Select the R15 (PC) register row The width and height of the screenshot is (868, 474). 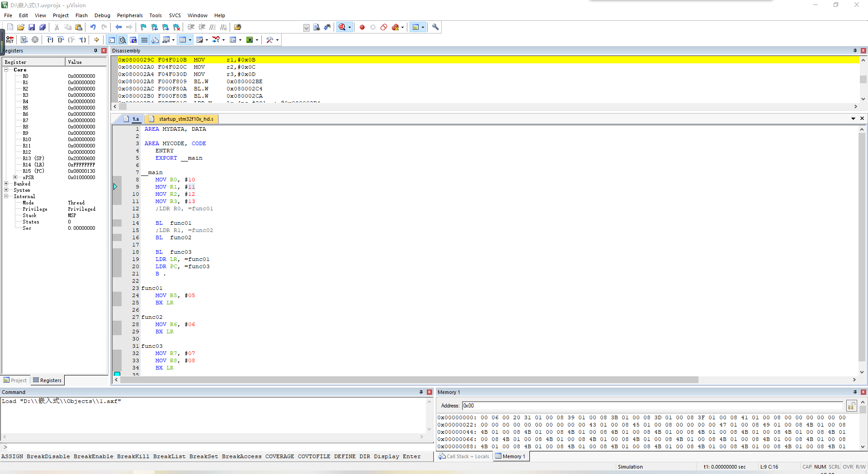click(54, 171)
